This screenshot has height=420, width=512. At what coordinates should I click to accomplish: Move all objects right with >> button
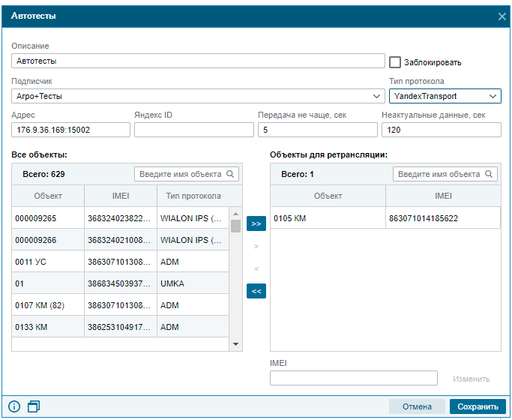pyautogui.click(x=256, y=223)
